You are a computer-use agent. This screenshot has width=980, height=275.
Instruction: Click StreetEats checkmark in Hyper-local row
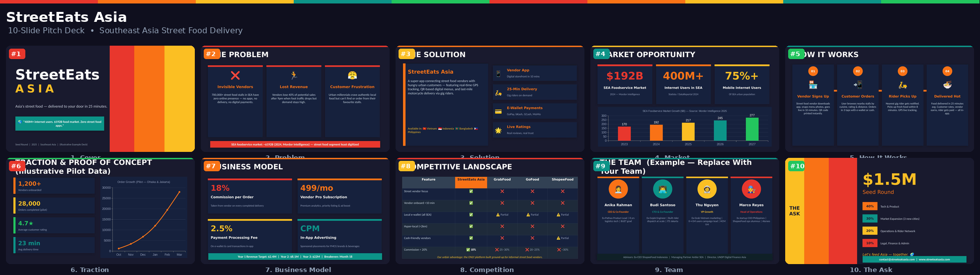click(471, 226)
